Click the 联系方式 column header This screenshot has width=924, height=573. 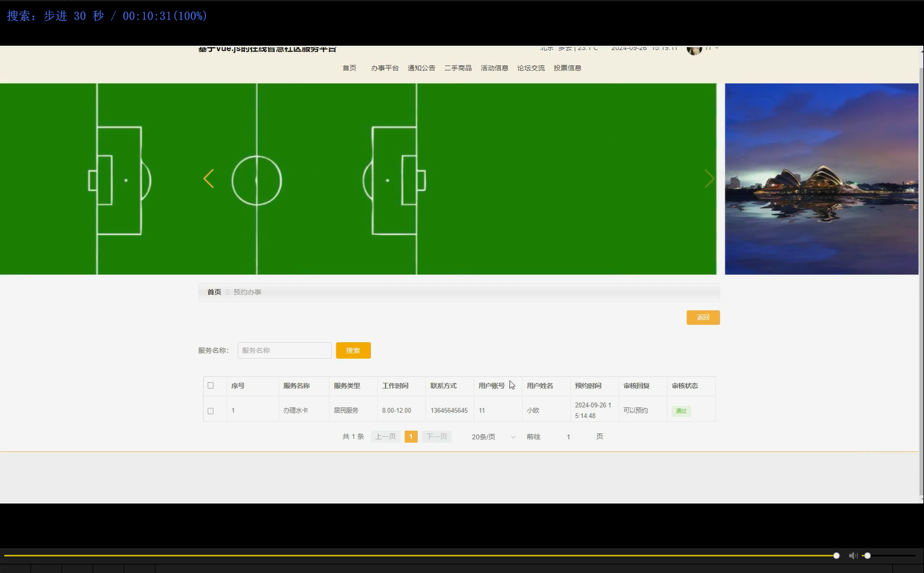click(444, 386)
